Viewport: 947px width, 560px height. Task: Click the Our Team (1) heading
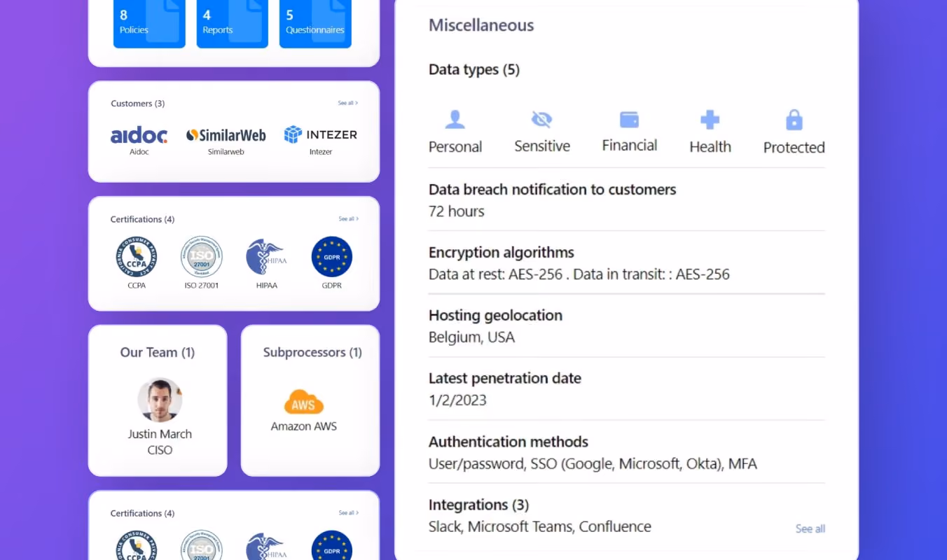[158, 352]
